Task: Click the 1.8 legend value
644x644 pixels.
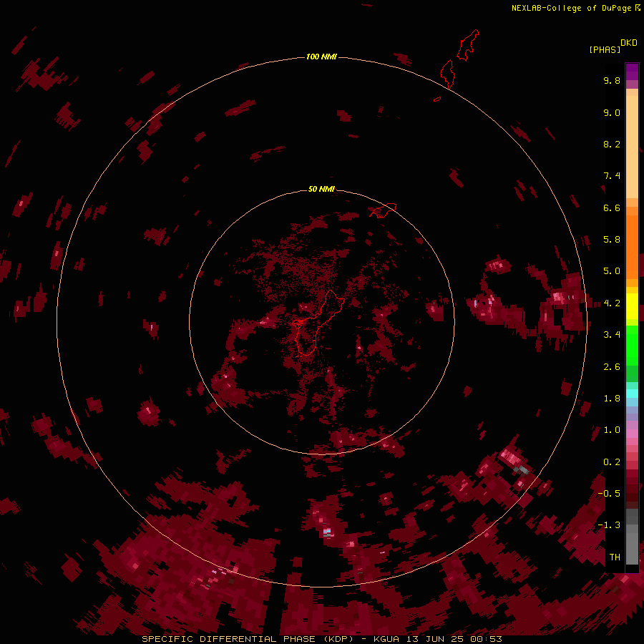Action: pos(612,399)
